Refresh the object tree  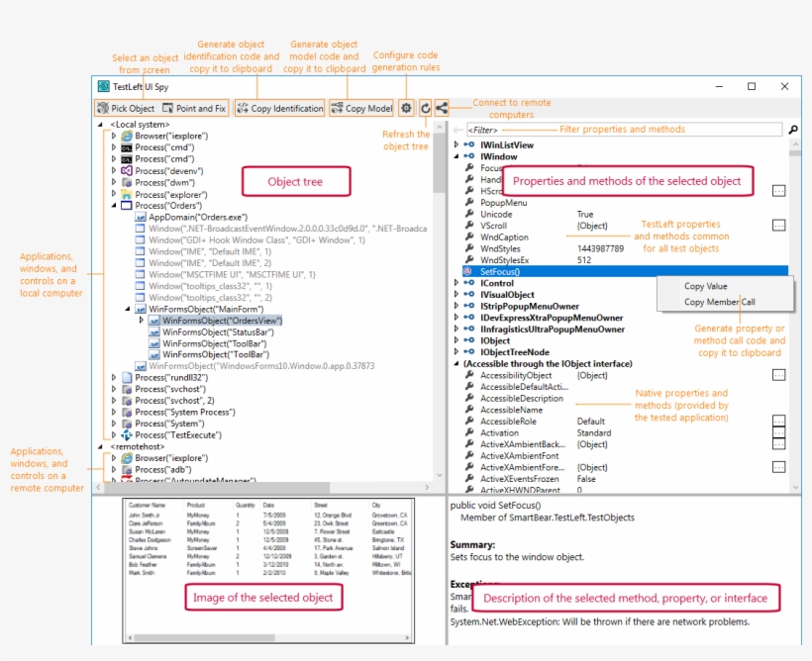425,108
